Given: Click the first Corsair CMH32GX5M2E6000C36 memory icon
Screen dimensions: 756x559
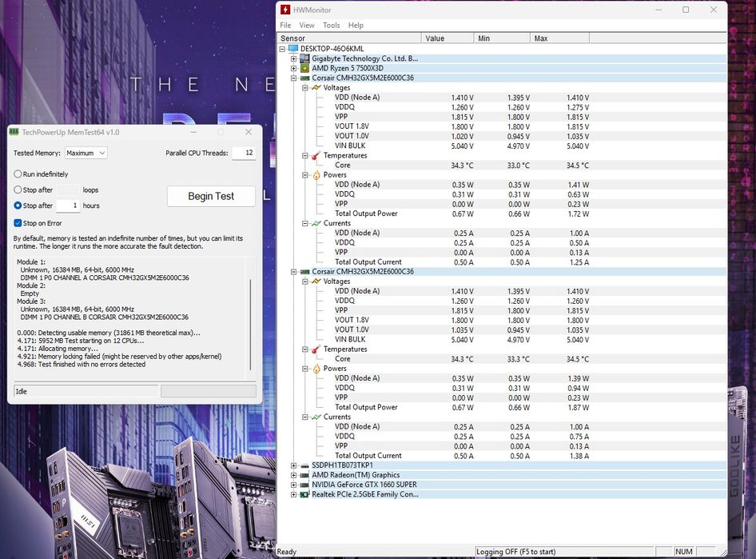Looking at the screenshot, I should (x=304, y=78).
